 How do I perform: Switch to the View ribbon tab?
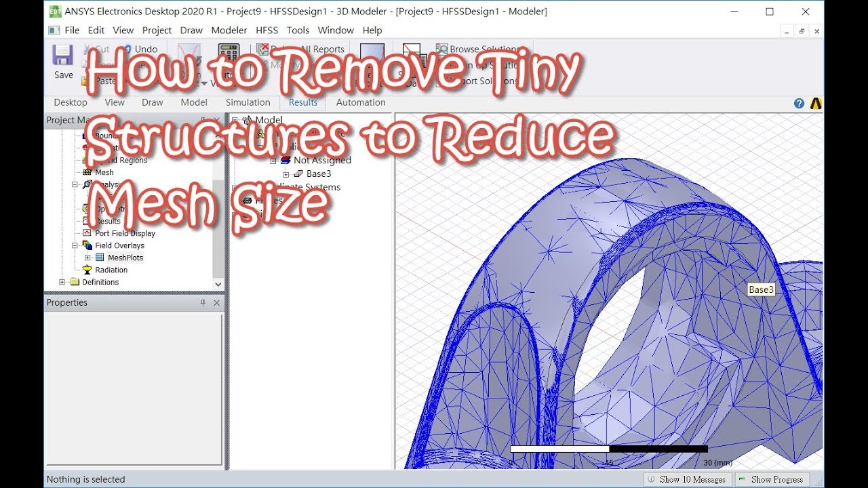click(115, 102)
